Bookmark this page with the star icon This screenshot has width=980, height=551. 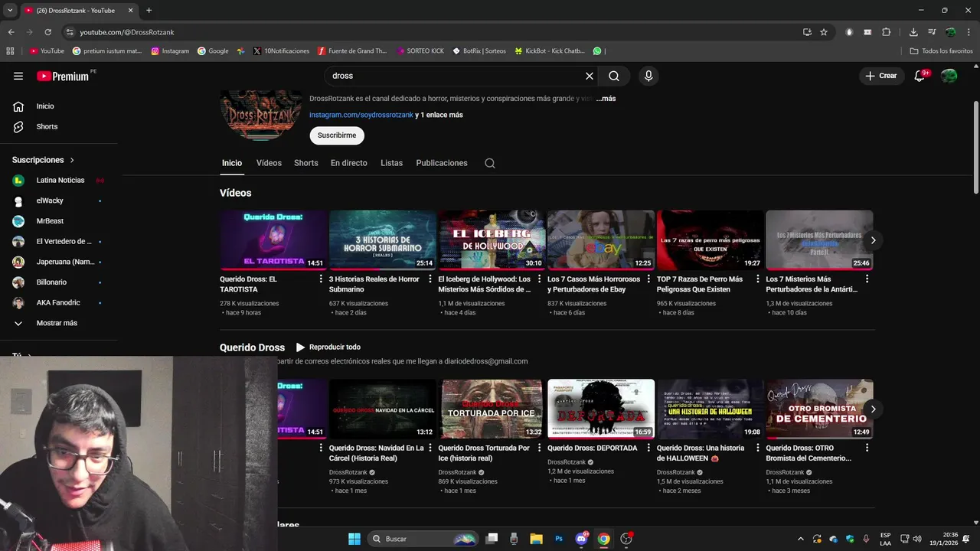coord(824,32)
